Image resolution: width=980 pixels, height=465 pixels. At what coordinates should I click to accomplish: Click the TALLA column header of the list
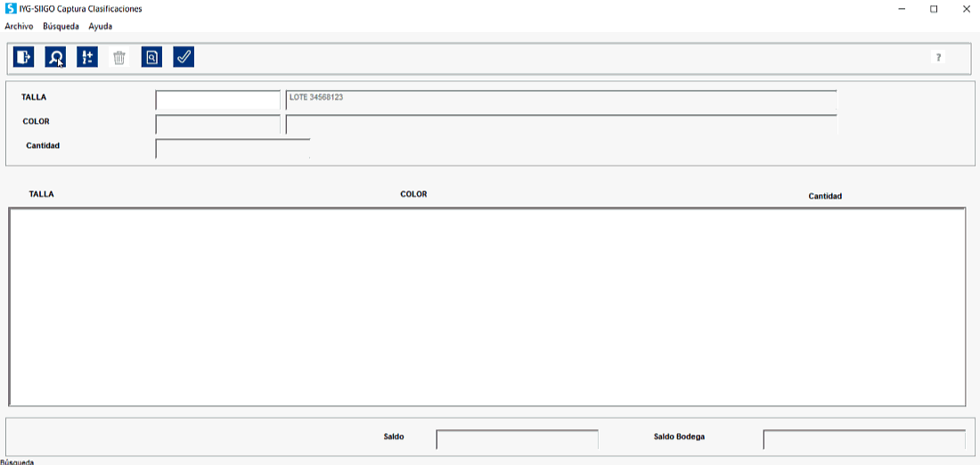[41, 194]
